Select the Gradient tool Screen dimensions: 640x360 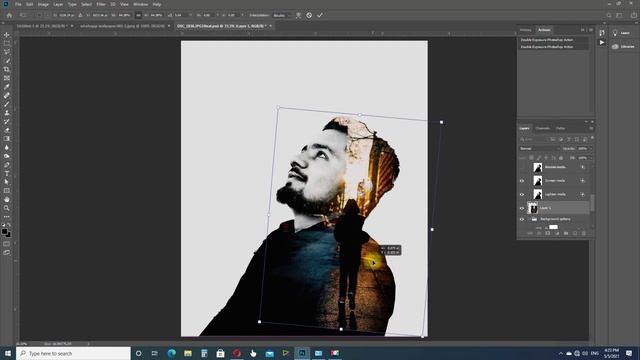tap(7, 139)
